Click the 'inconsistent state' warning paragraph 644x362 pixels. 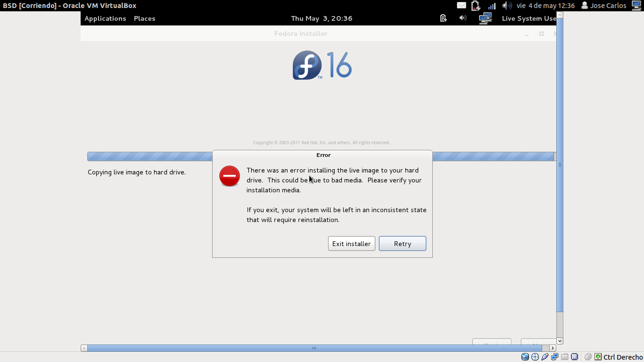click(336, 215)
